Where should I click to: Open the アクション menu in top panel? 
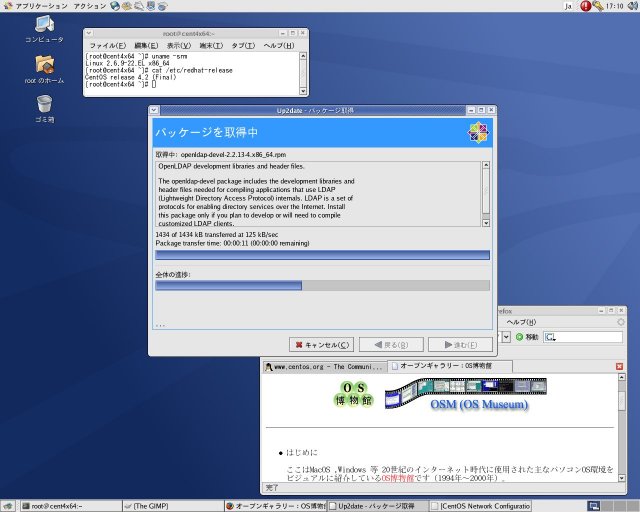tap(89, 6)
